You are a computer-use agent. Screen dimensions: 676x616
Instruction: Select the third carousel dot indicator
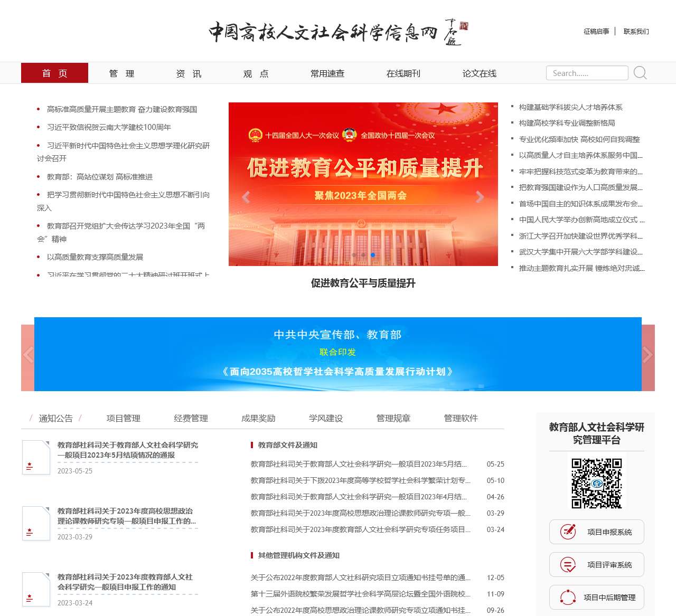(373, 255)
